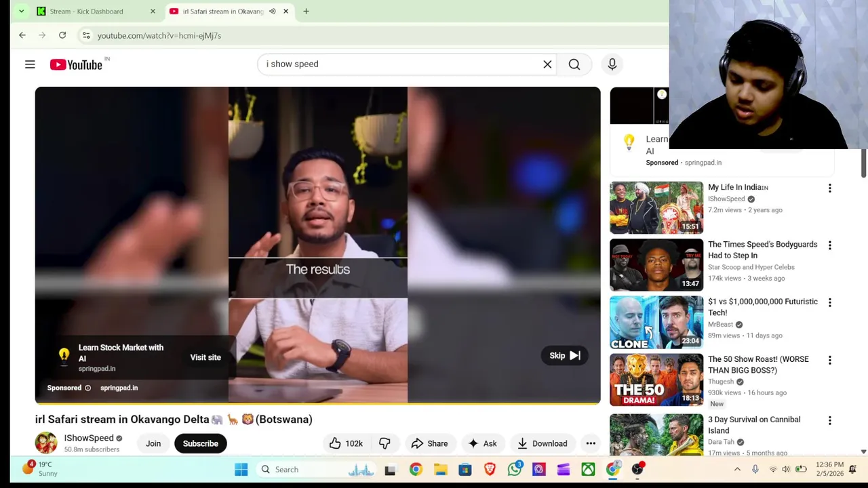Open springpad.in link beside Sponsored in the player
The image size is (868, 488).
tap(119, 388)
